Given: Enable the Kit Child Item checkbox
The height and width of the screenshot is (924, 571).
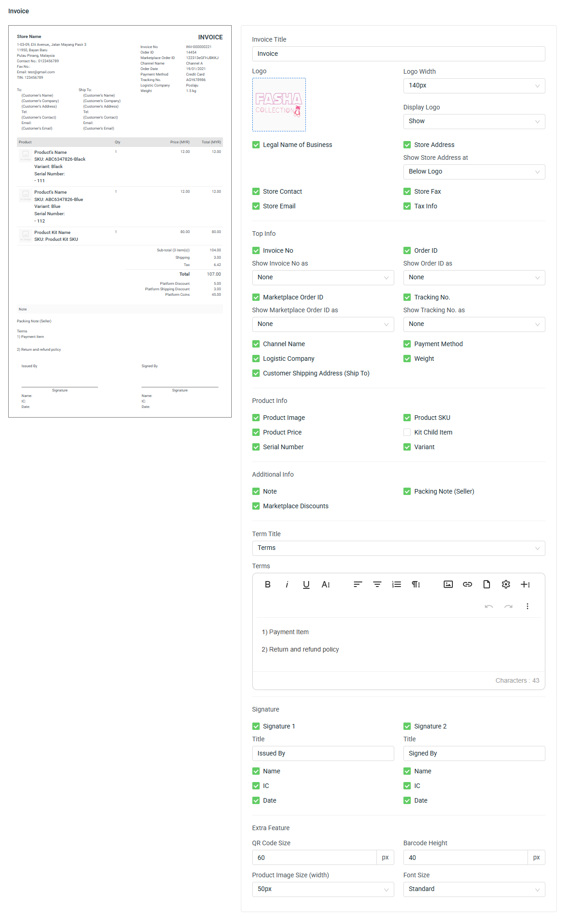Looking at the screenshot, I should pos(407,432).
